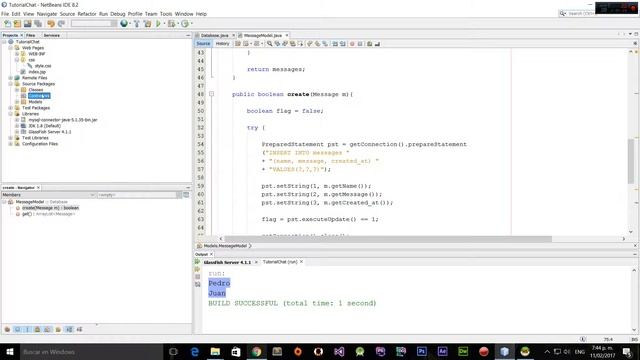Click the Profile Project toolbar icon
The width and height of the screenshot is (640, 360).
pos(185,24)
